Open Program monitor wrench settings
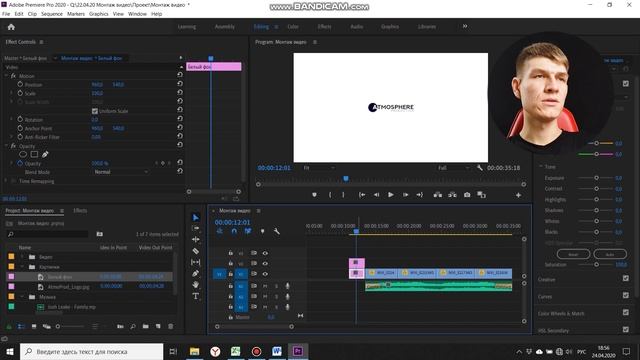The width and height of the screenshot is (640, 360). [x=480, y=168]
